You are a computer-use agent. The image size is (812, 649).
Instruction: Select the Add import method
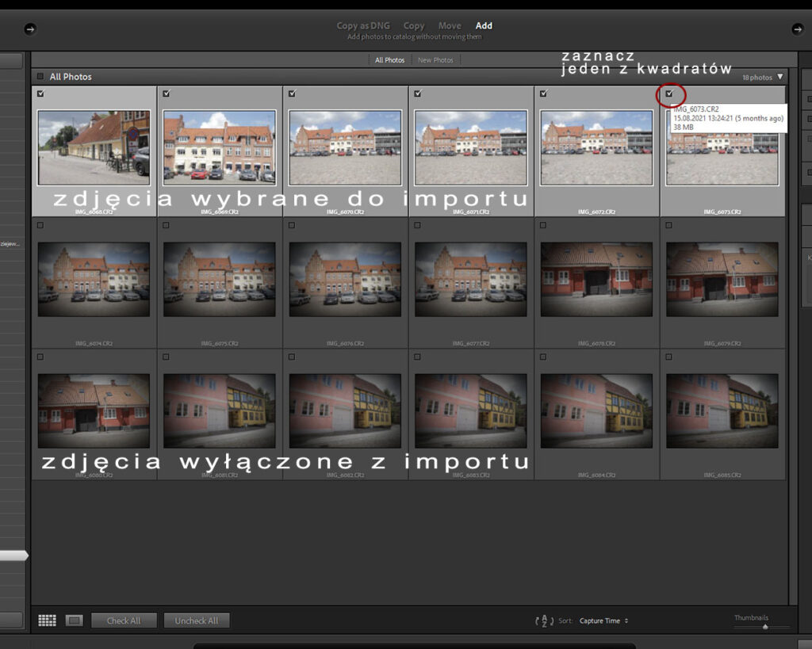[x=484, y=26]
